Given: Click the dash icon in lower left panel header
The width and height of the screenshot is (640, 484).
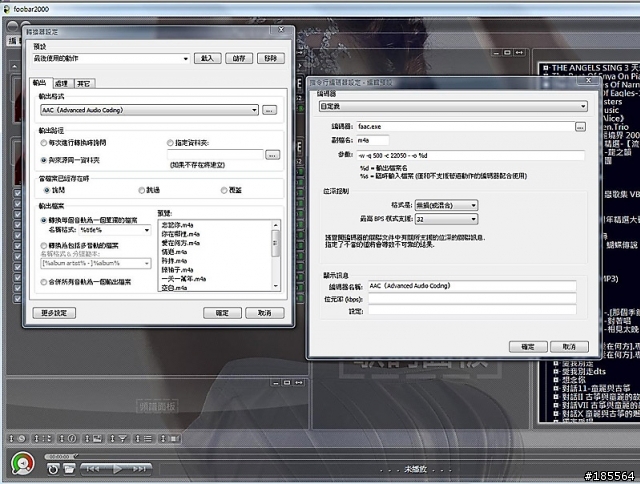Looking at the screenshot, I should pyautogui.click(x=276, y=382).
